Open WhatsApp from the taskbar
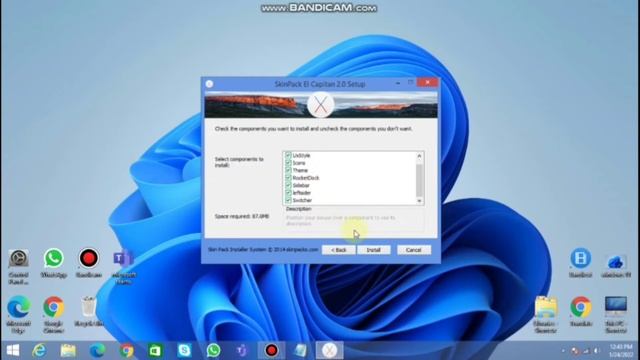The width and height of the screenshot is (640, 360). click(x=213, y=350)
